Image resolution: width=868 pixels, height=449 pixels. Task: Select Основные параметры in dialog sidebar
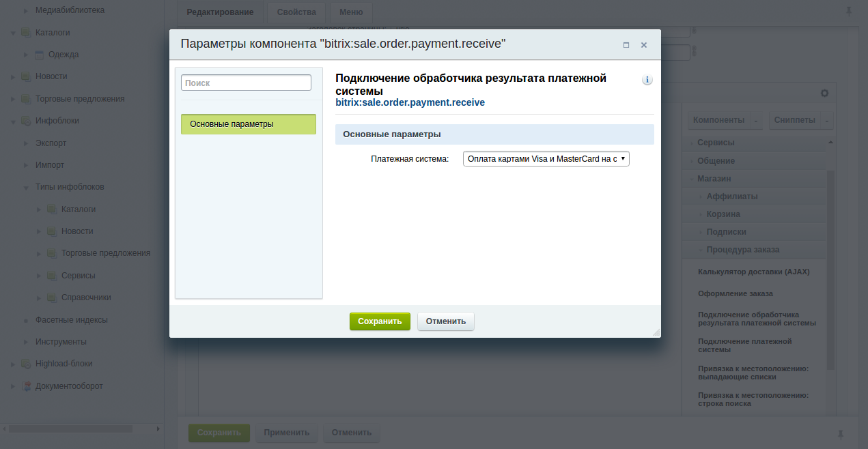click(248, 124)
